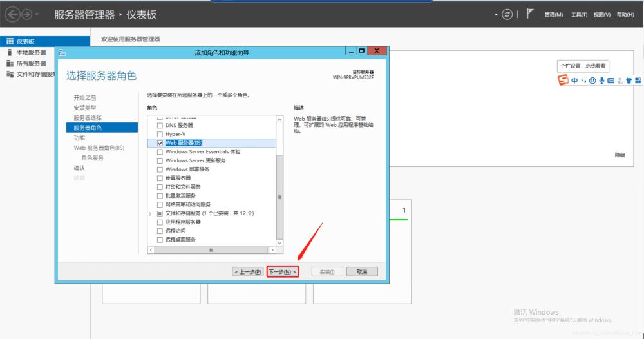Click the wizard title bar icon

click(62, 52)
